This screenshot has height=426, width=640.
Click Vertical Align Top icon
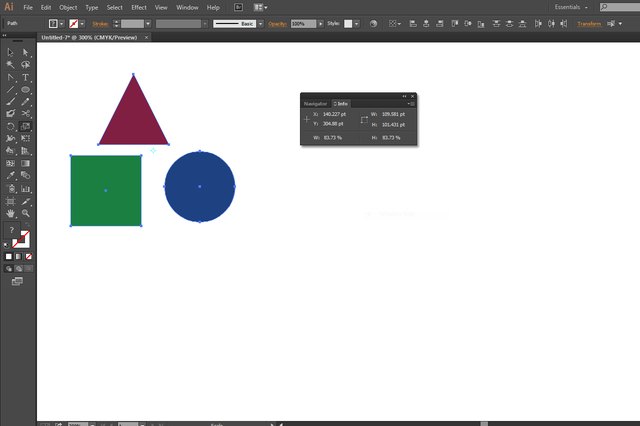[x=455, y=24]
